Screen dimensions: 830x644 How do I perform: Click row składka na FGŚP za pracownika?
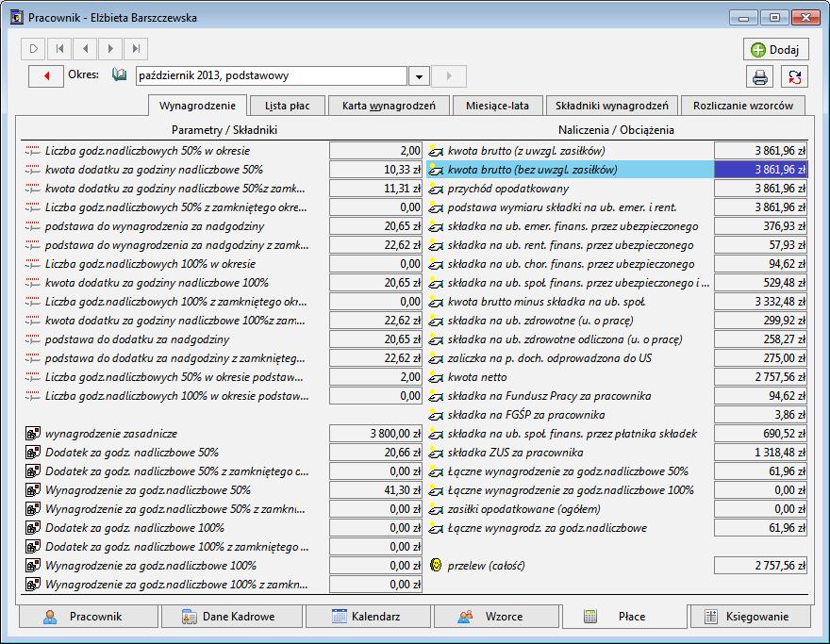click(x=617, y=415)
